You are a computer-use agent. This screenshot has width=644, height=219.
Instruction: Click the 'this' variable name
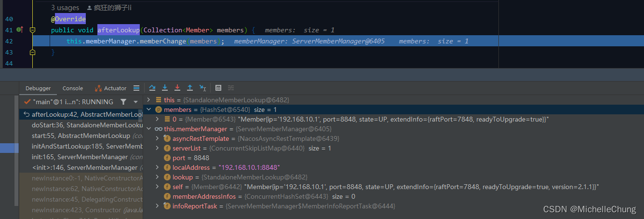point(169,100)
